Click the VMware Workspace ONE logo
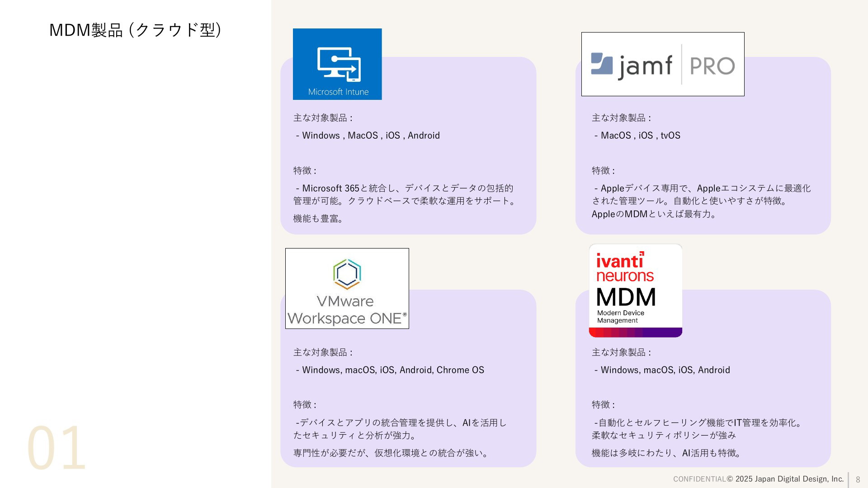Viewport: 868px width, 488px height. [x=347, y=288]
